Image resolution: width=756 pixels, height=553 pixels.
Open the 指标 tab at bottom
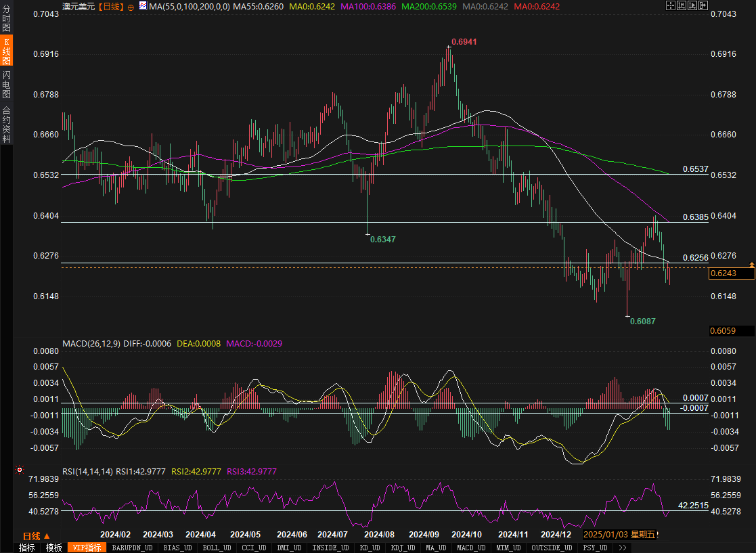click(x=26, y=548)
